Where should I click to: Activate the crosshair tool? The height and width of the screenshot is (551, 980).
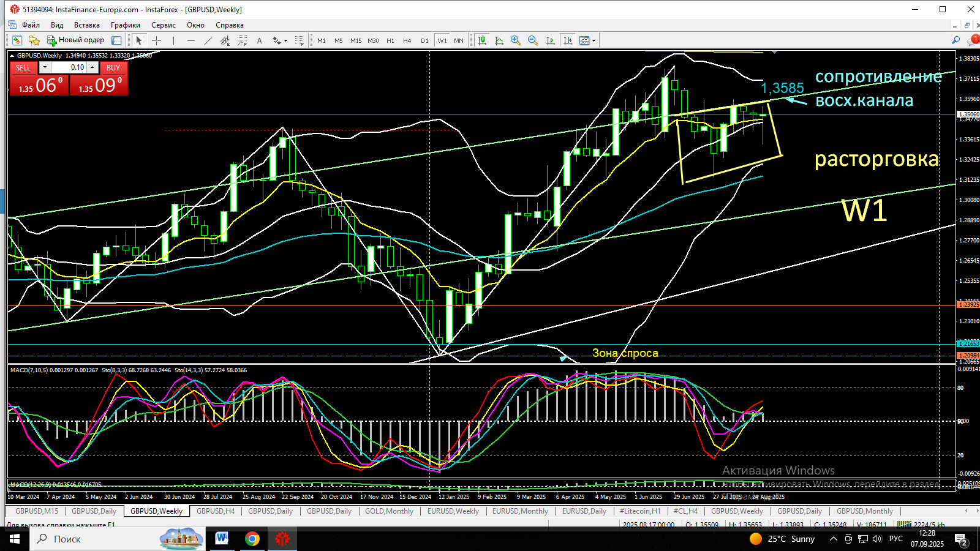[157, 40]
